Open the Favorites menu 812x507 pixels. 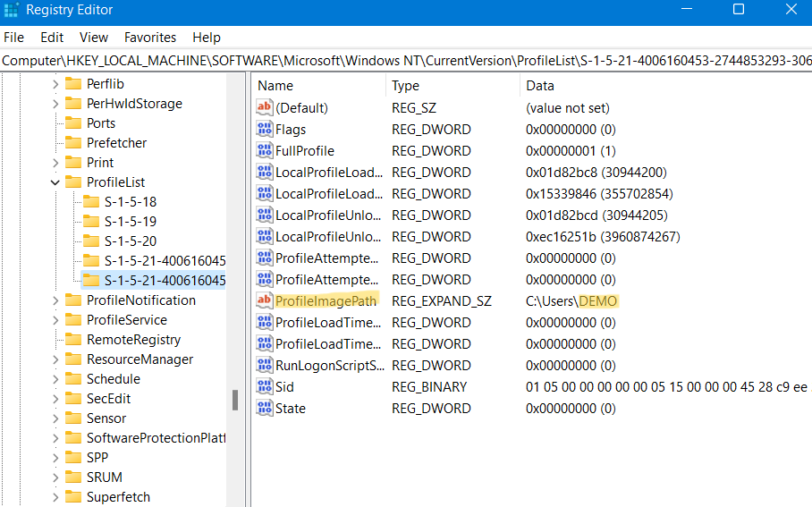(150, 38)
